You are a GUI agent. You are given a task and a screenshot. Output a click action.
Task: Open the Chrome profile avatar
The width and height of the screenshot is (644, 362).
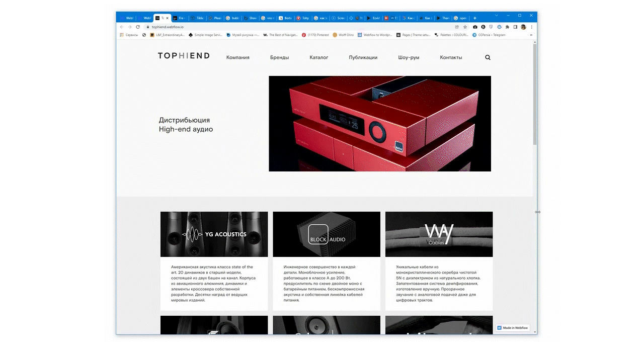click(x=523, y=27)
